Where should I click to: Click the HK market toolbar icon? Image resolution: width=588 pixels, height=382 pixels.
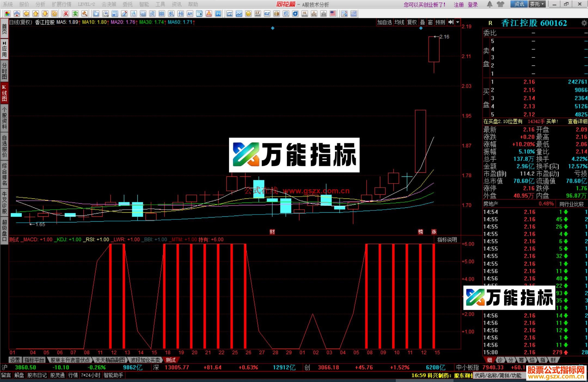(305, 13)
